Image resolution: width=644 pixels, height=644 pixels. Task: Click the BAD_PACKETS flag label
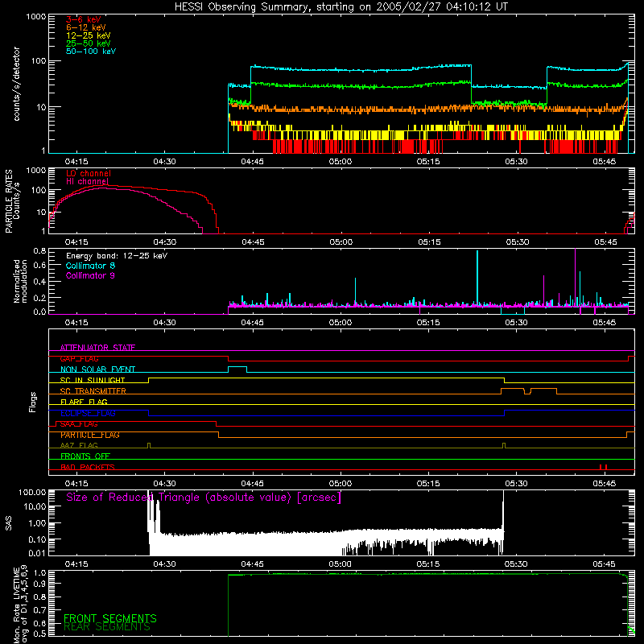(88, 467)
